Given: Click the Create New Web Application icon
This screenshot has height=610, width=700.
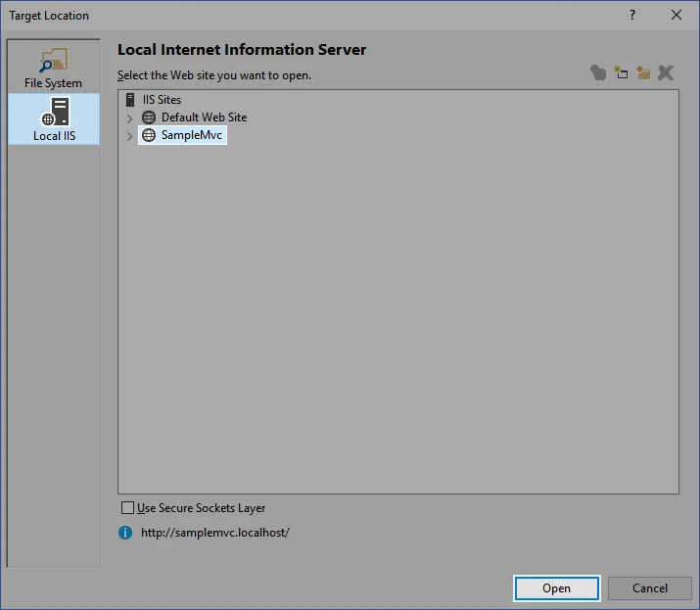Looking at the screenshot, I should pos(621,72).
